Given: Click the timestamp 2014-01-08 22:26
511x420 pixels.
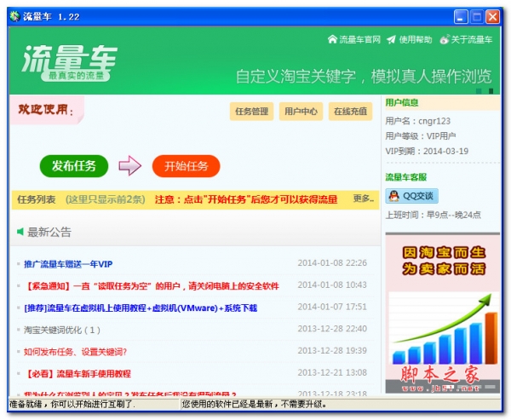Looking at the screenshot, I should (332, 263).
